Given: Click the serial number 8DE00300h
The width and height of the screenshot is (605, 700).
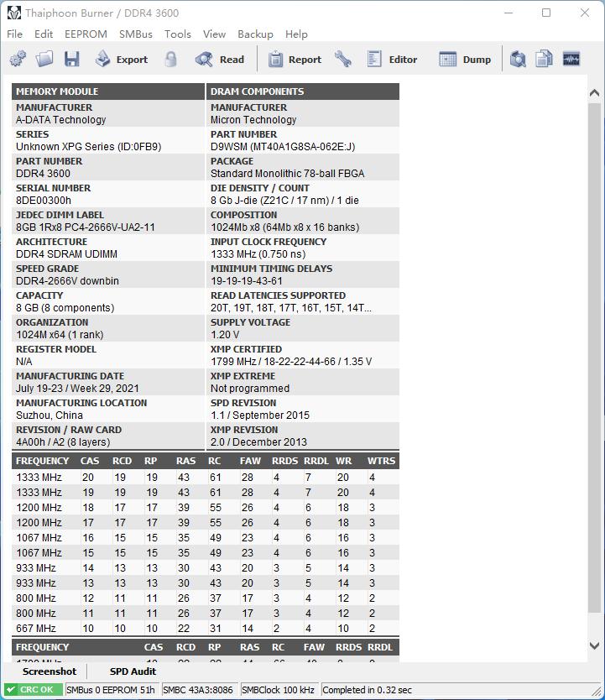Looking at the screenshot, I should (x=44, y=200).
